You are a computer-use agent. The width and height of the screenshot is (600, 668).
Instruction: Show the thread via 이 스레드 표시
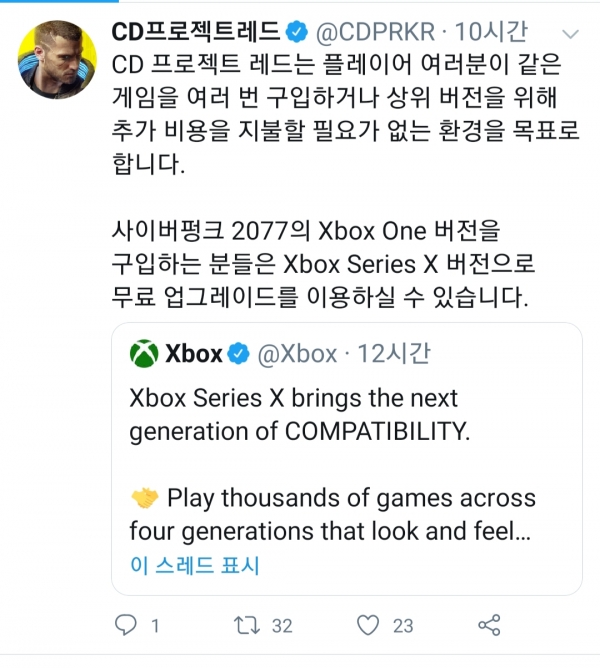(194, 565)
